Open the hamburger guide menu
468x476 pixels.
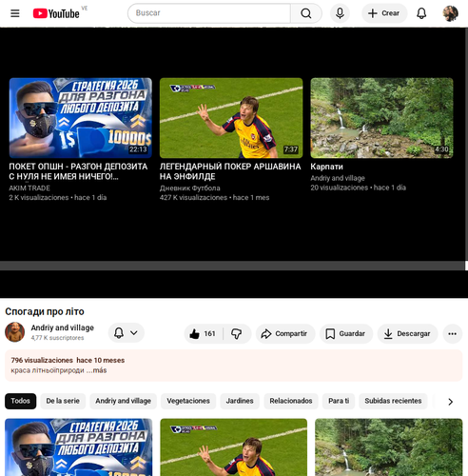(x=15, y=13)
